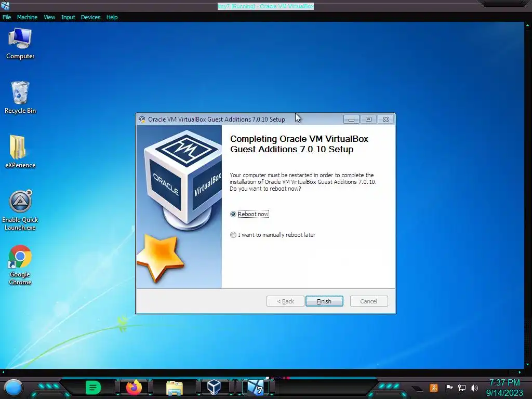Image resolution: width=532 pixels, height=399 pixels.
Task: Click the VirtualBox host window title bar icon
Action: (5, 5)
